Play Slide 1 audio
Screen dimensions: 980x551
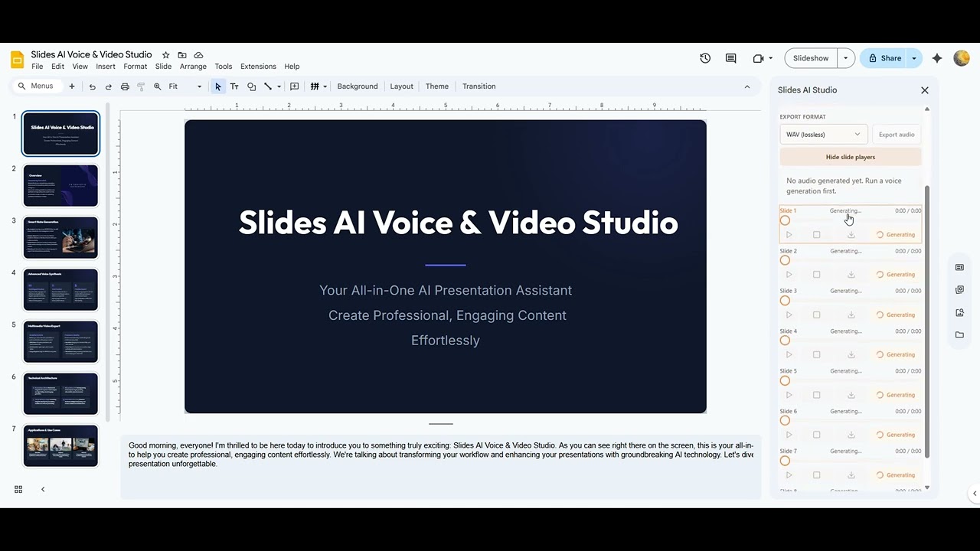coord(789,235)
